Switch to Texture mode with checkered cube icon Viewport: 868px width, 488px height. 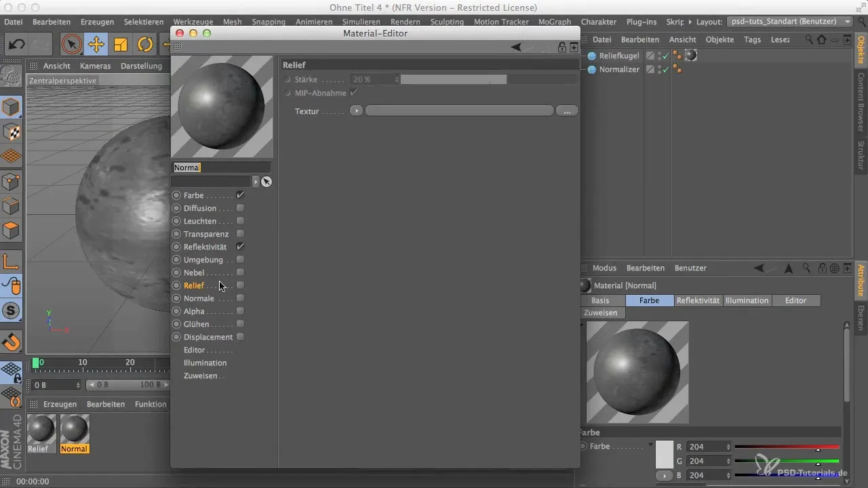pos(12,132)
